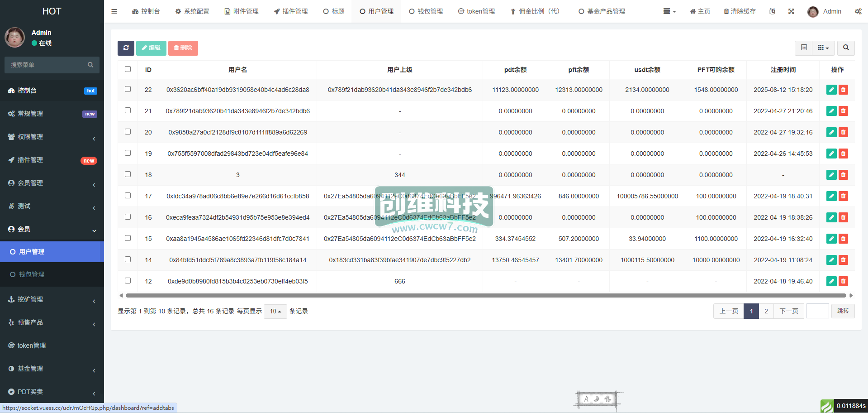This screenshot has width=868, height=413.
Task: Switch to 基金产品管理 tab
Action: pyautogui.click(x=602, y=11)
